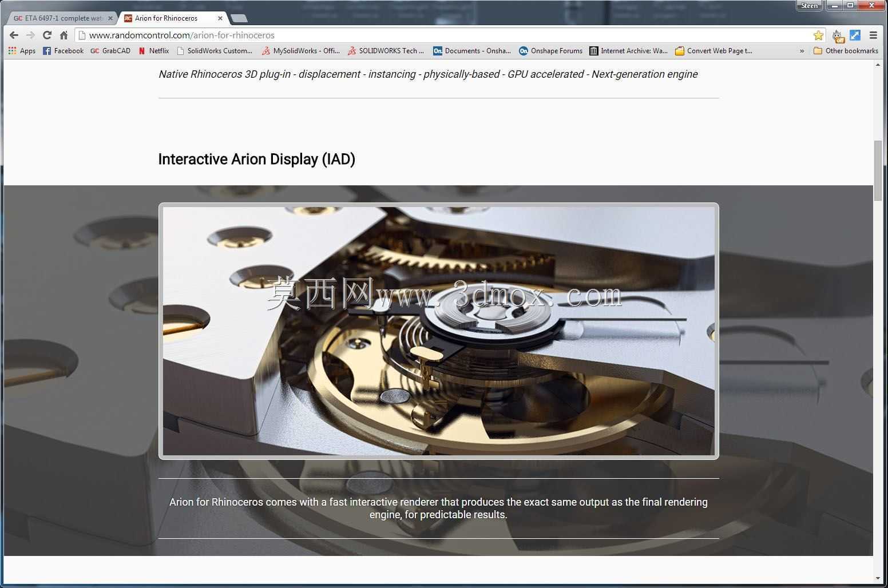Open the Other bookmarks folder
The image size is (888, 588).
(x=846, y=51)
